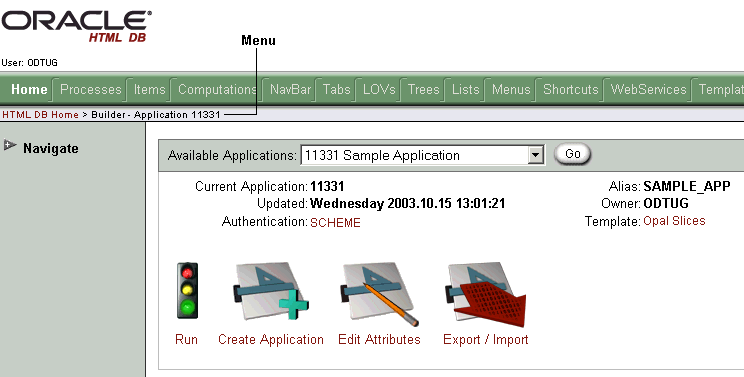Click the Create Application text link
The width and height of the screenshot is (744, 377).
(271, 340)
